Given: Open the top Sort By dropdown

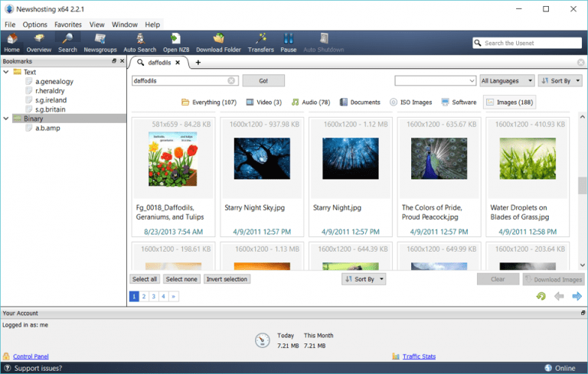Looking at the screenshot, I should (560, 80).
